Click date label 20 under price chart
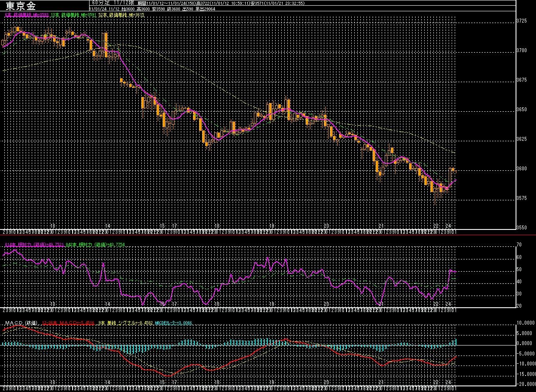 coord(326,226)
